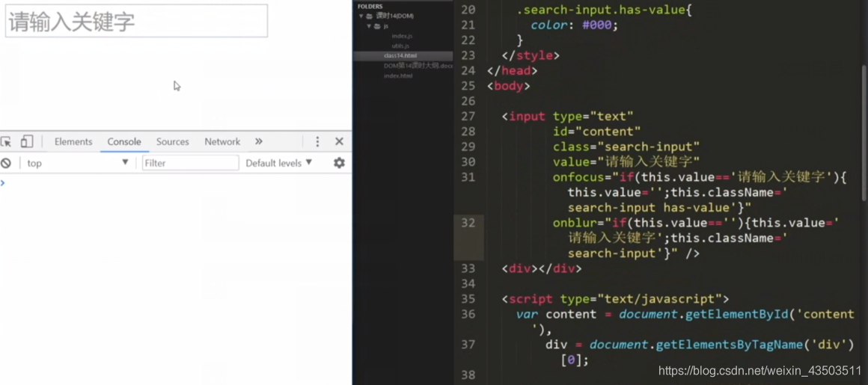868x385 pixels.
Task: Open utils.js in the sidebar
Action: tap(400, 46)
